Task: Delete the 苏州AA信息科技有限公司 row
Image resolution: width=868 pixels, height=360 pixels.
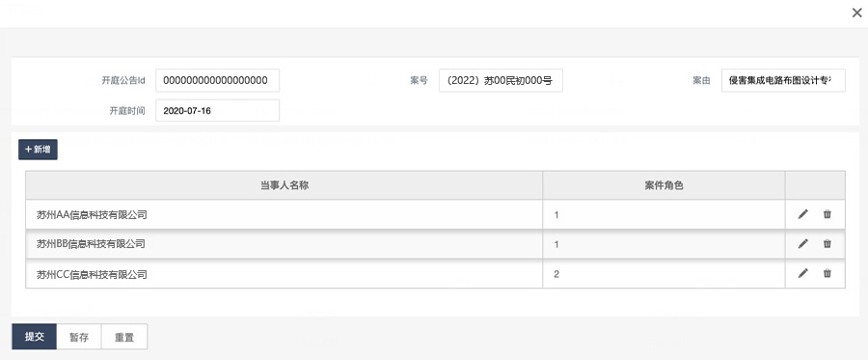Action: click(x=827, y=214)
